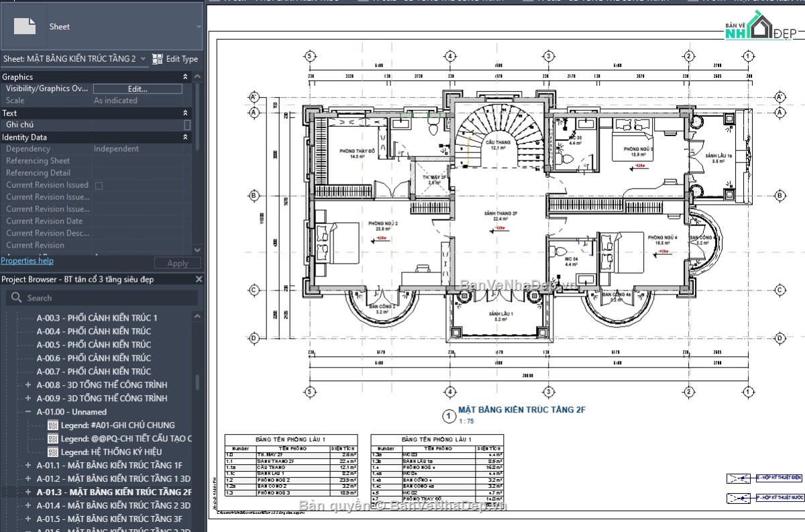This screenshot has width=805, height=532.
Task: Click grid bubble C right of the plan
Action: (x=780, y=290)
